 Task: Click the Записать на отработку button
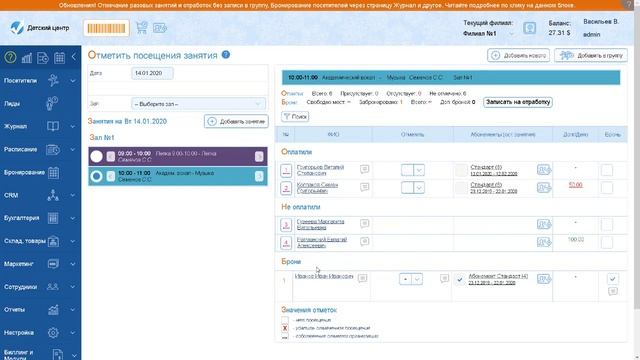click(x=518, y=102)
